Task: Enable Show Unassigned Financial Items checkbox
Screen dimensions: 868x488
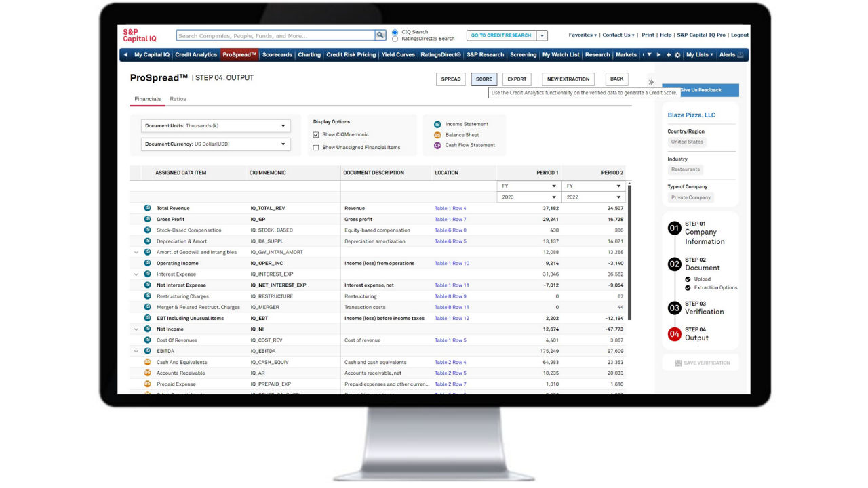Action: tap(316, 147)
